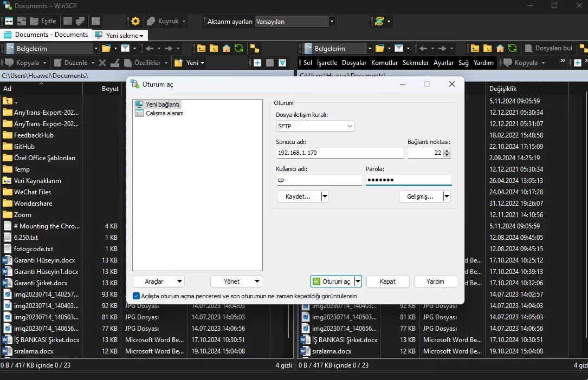Screen dimensions: 588x380
Task: Click the Sunucu adı host name field
Action: tap(340, 153)
